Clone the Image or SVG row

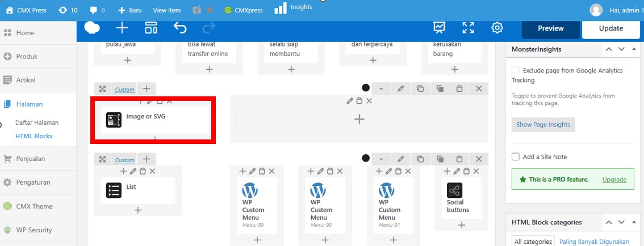420,88
